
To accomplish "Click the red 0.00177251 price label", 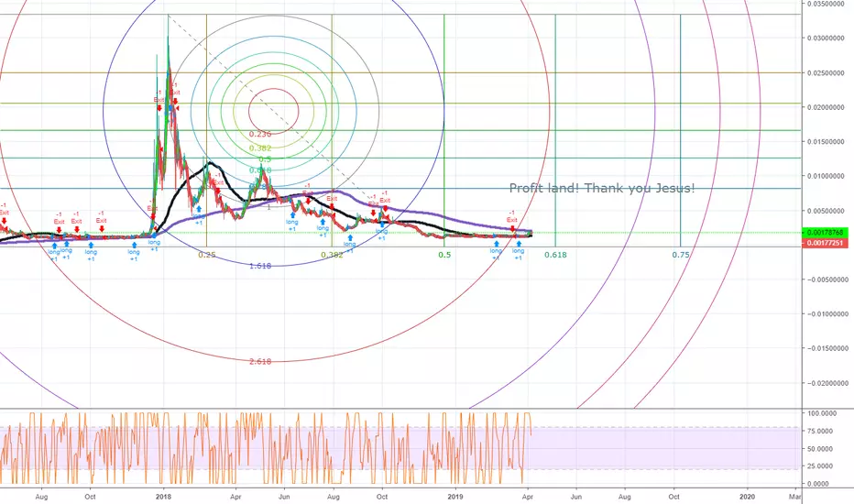I will [x=825, y=243].
